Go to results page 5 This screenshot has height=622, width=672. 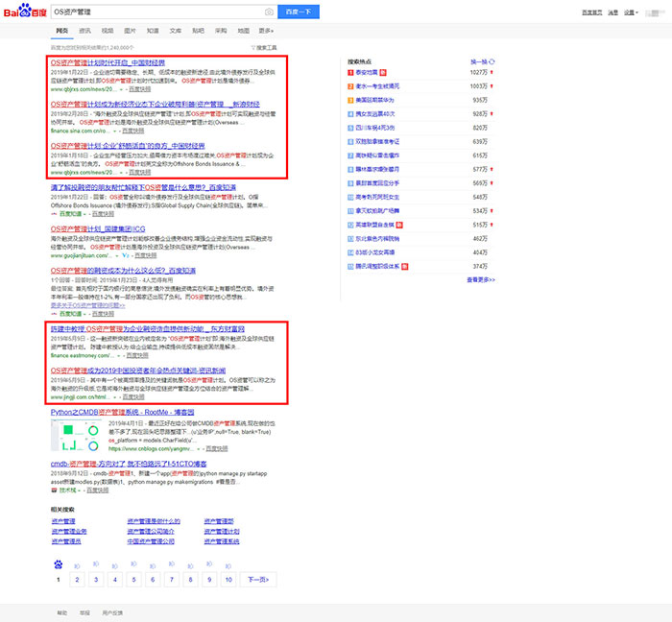click(133, 580)
